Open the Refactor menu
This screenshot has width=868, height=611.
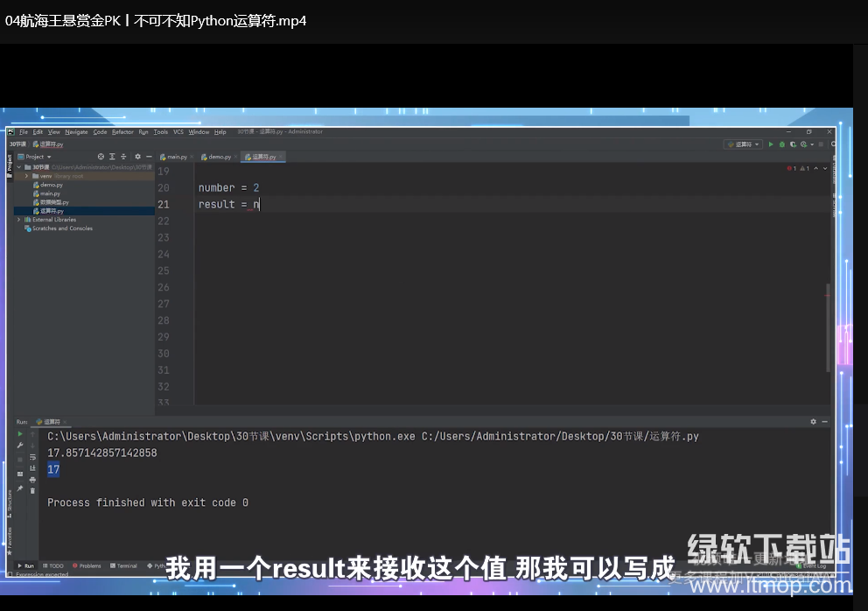tap(122, 132)
